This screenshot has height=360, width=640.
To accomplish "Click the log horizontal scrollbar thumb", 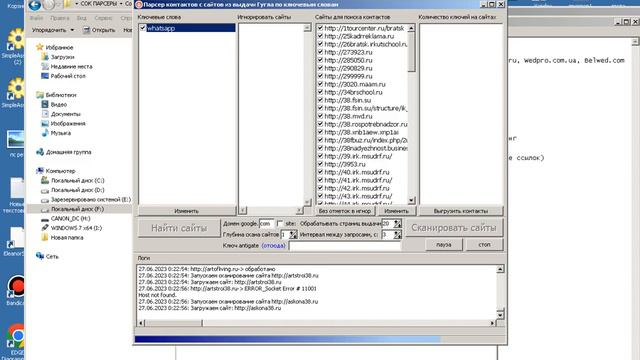I will [x=173, y=323].
